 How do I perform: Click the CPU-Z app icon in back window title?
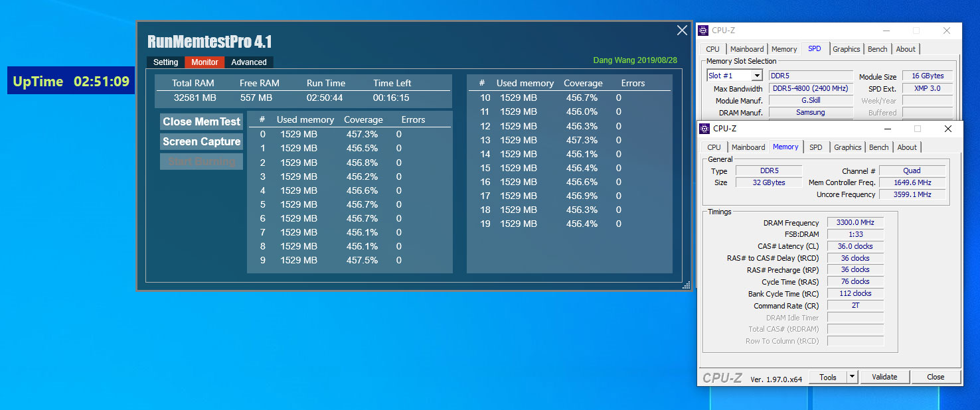pos(703,31)
